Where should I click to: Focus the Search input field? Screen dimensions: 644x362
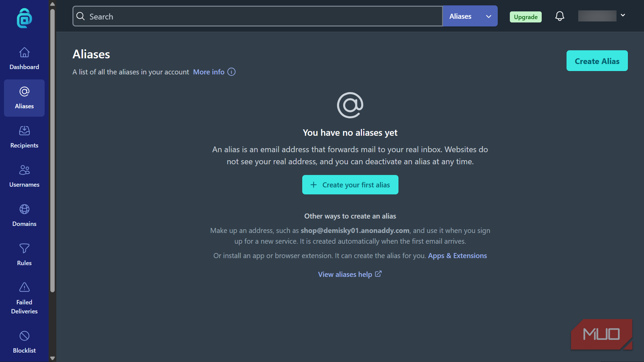258,16
